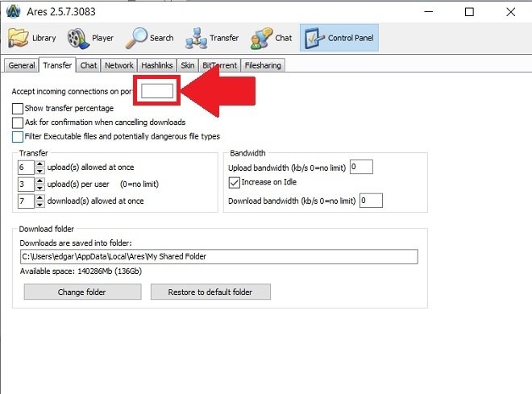Close the Ares window

[x=510, y=12]
